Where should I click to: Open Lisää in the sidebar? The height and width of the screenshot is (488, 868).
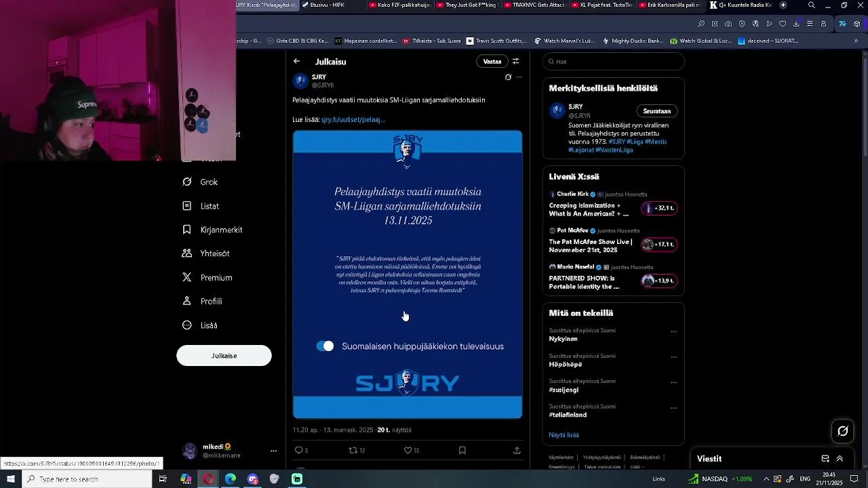(x=199, y=325)
